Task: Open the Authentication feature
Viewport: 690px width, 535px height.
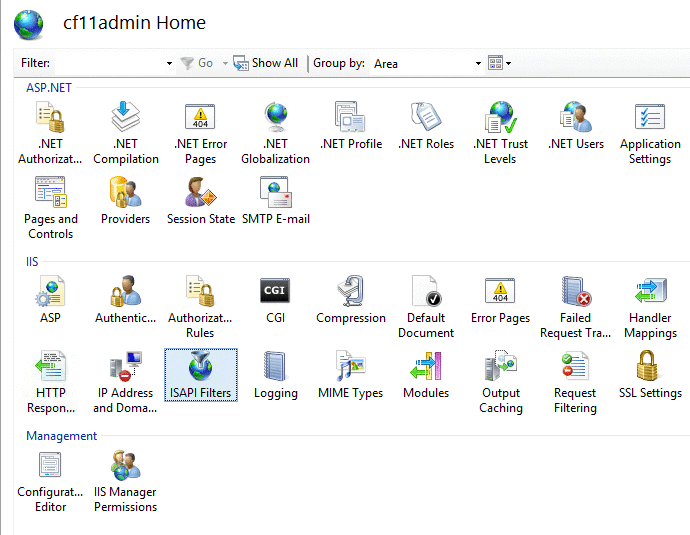Action: click(x=125, y=300)
